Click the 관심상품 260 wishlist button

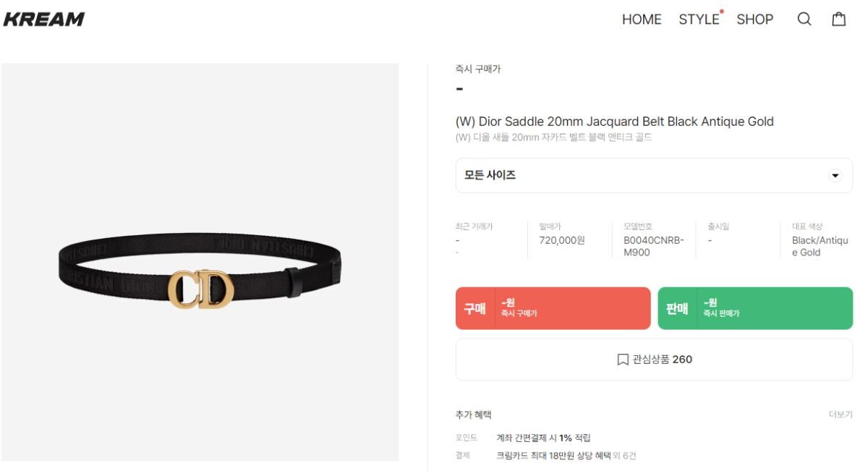pyautogui.click(x=654, y=360)
